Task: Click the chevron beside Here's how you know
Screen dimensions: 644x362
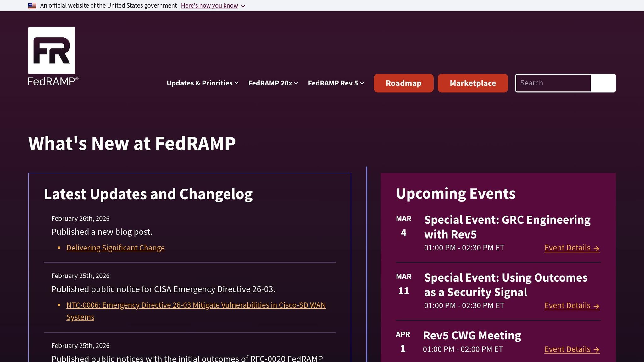Action: pyautogui.click(x=243, y=6)
